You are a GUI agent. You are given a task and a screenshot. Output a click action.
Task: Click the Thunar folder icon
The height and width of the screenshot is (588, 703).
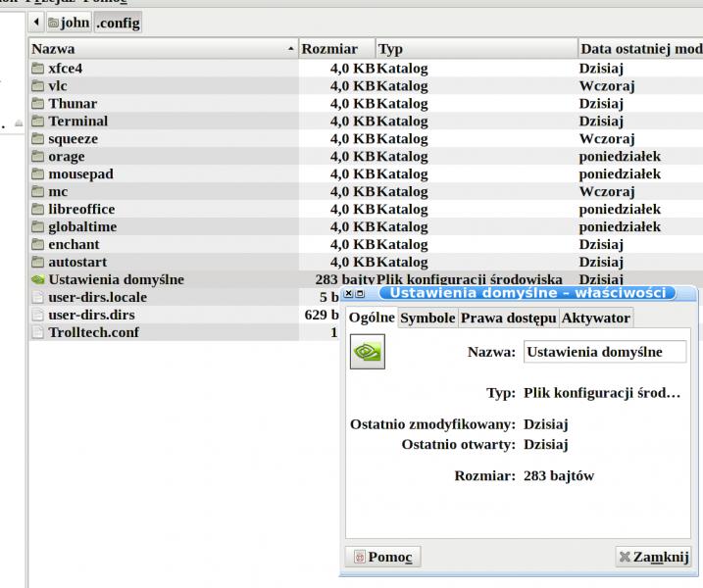pyautogui.click(x=38, y=104)
